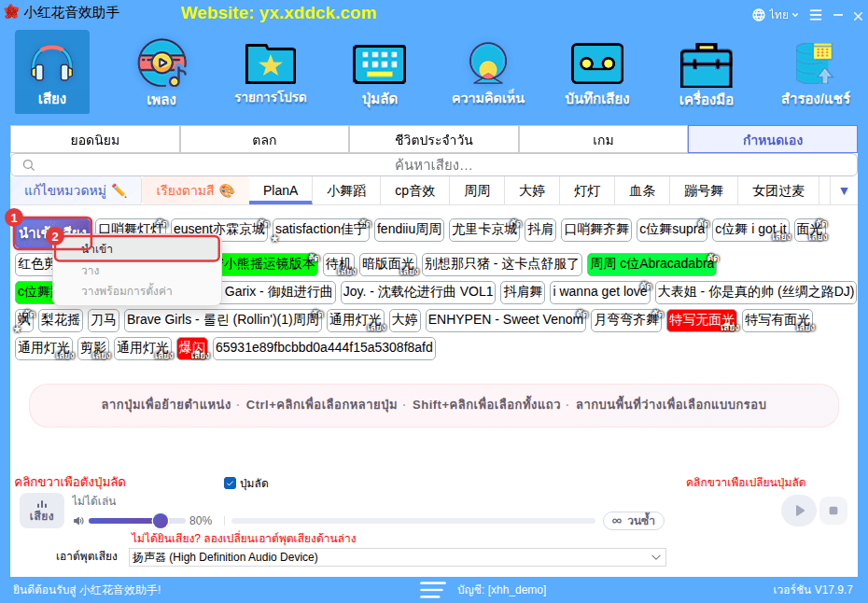Switch to the ตลก tab
The image size is (868, 603).
pos(265,139)
